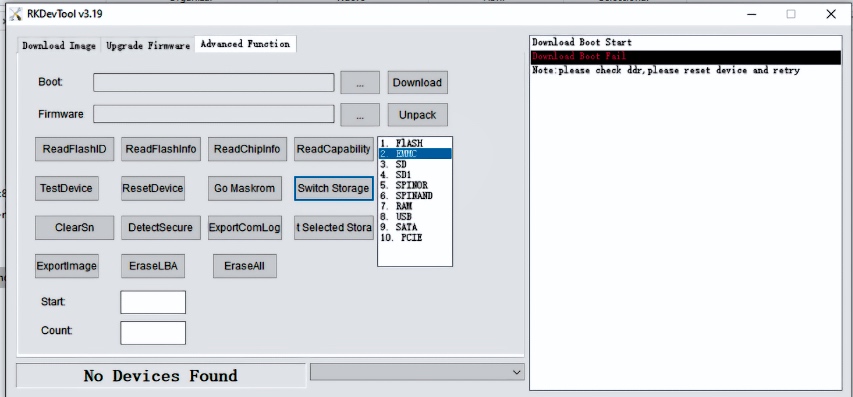
Task: Click the DetectSecure button
Action: tap(161, 227)
